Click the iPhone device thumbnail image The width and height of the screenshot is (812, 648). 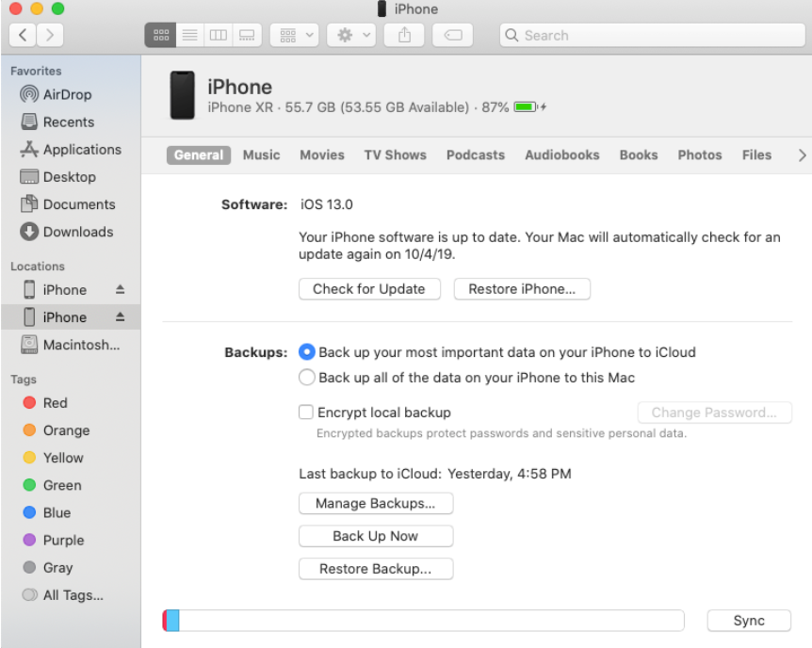(183, 95)
